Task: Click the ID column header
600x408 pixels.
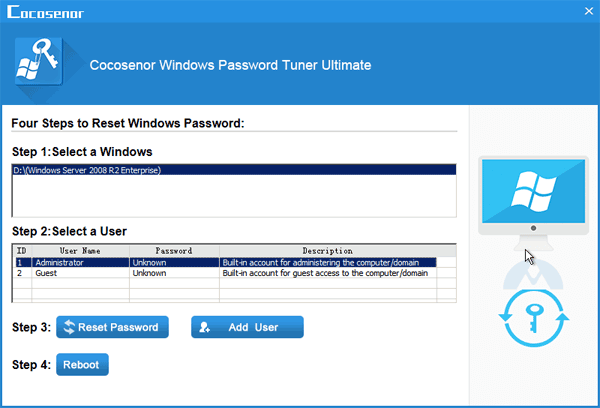Action: click(22, 251)
